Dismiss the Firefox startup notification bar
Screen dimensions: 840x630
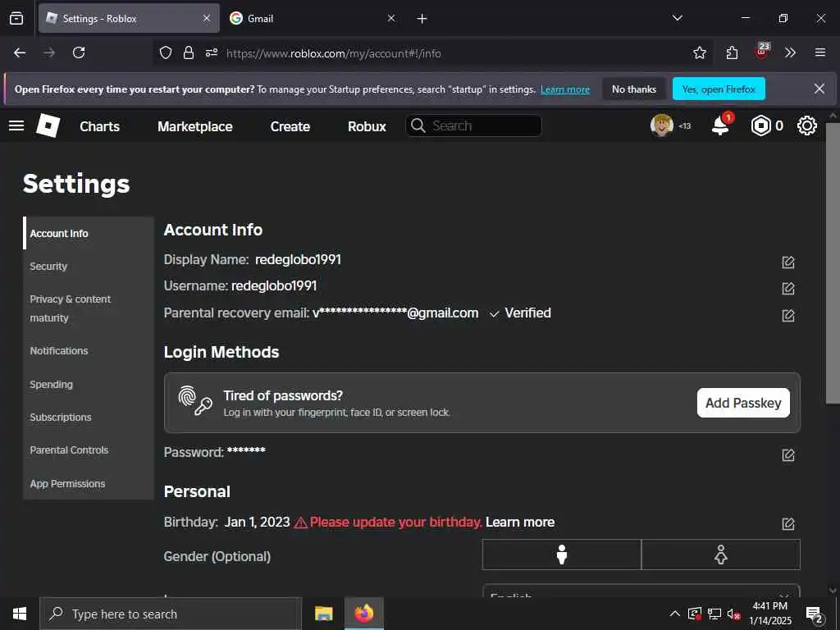(819, 89)
